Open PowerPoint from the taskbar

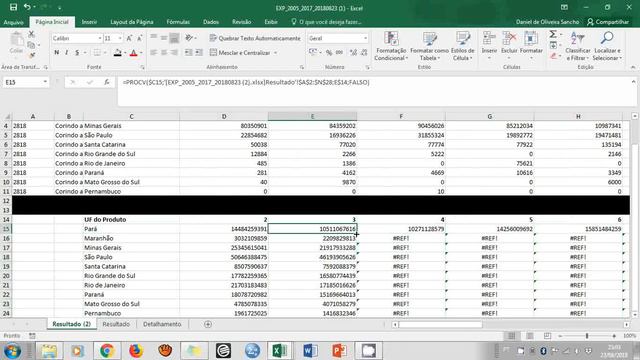339,351
